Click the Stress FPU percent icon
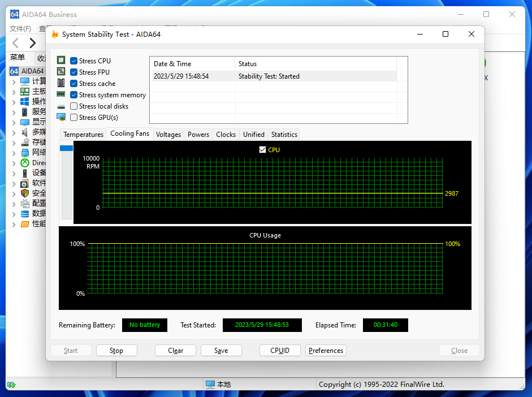532x397 pixels. click(61, 72)
